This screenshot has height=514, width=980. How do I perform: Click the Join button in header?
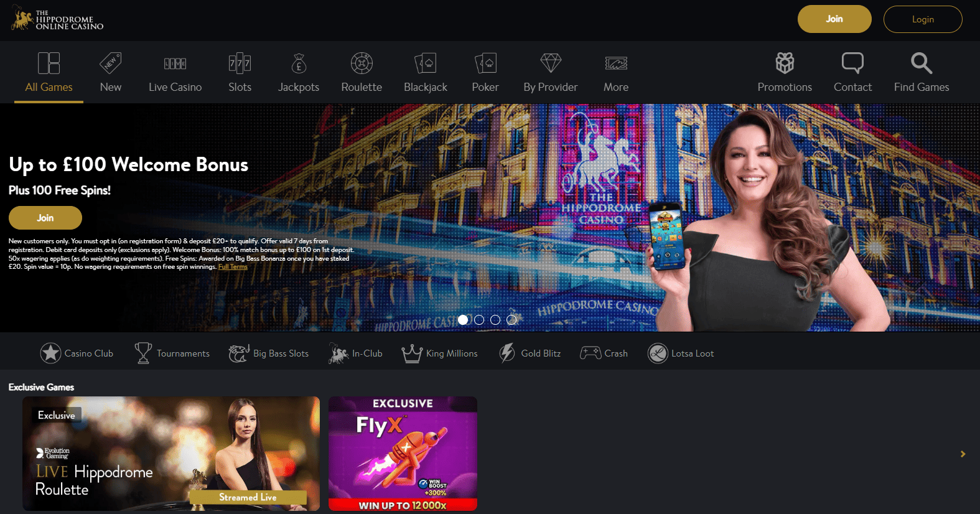point(834,19)
